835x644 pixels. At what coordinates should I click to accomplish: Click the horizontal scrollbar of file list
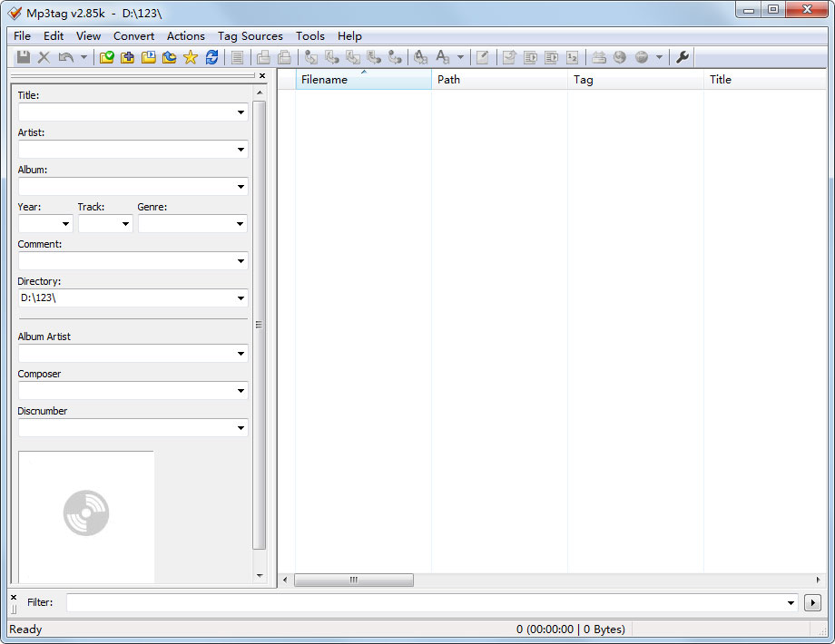(x=353, y=580)
